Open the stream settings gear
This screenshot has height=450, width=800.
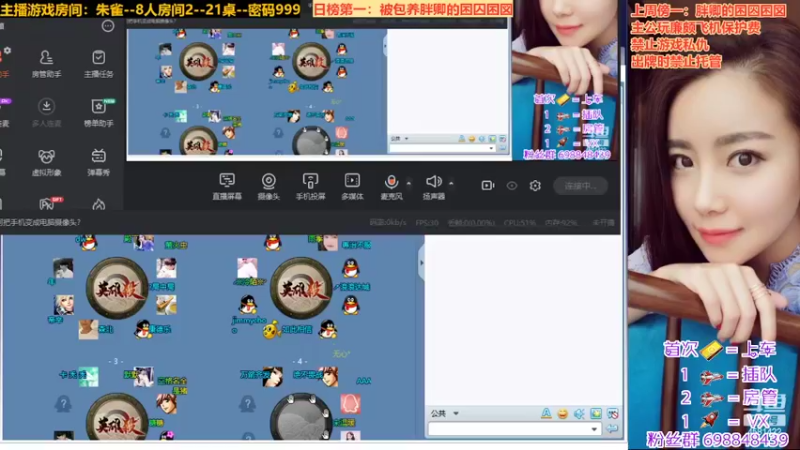[535, 186]
